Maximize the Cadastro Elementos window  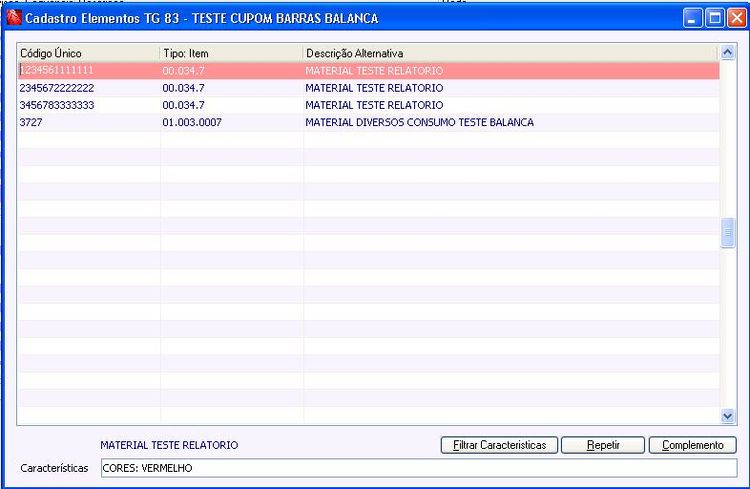click(715, 18)
